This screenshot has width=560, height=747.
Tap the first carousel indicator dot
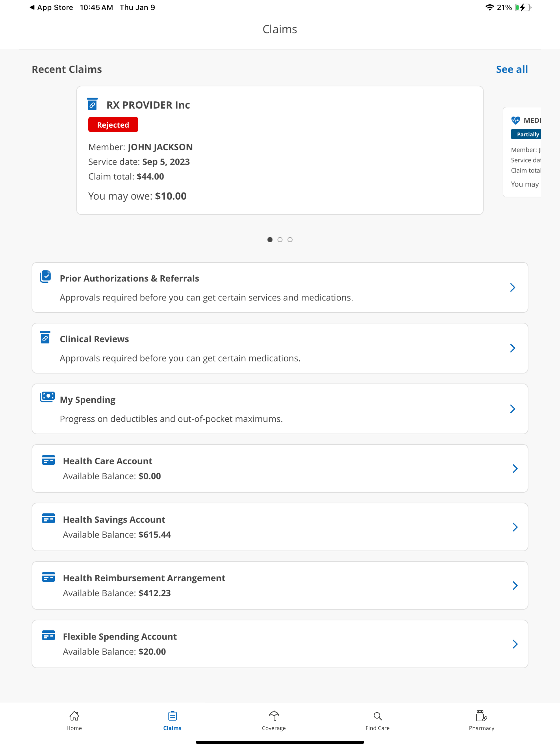coord(270,240)
